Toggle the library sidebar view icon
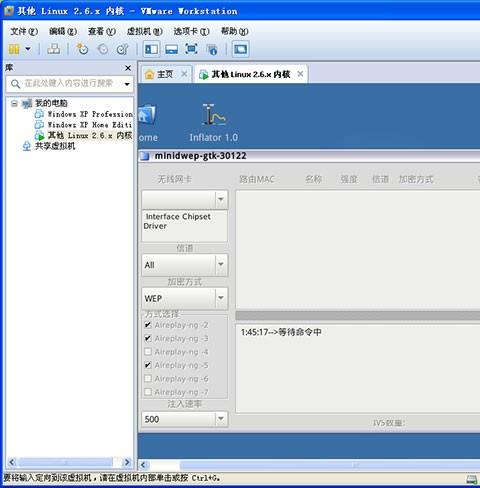 pyautogui.click(x=151, y=49)
